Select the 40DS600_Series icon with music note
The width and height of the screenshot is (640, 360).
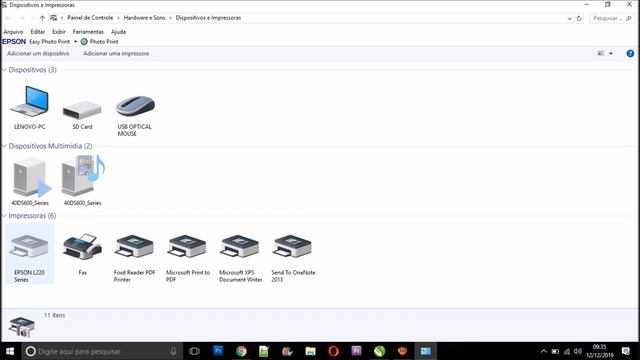click(x=83, y=176)
